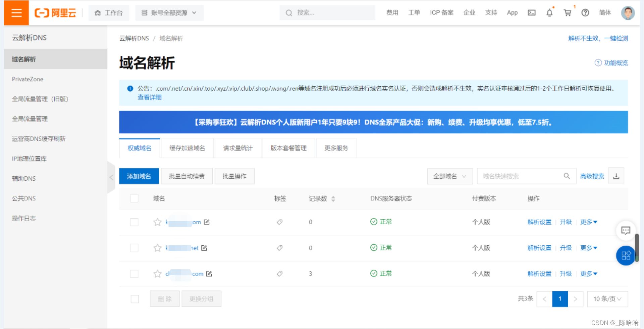Sort by record count column arrows
644x329 pixels.
[333, 199]
